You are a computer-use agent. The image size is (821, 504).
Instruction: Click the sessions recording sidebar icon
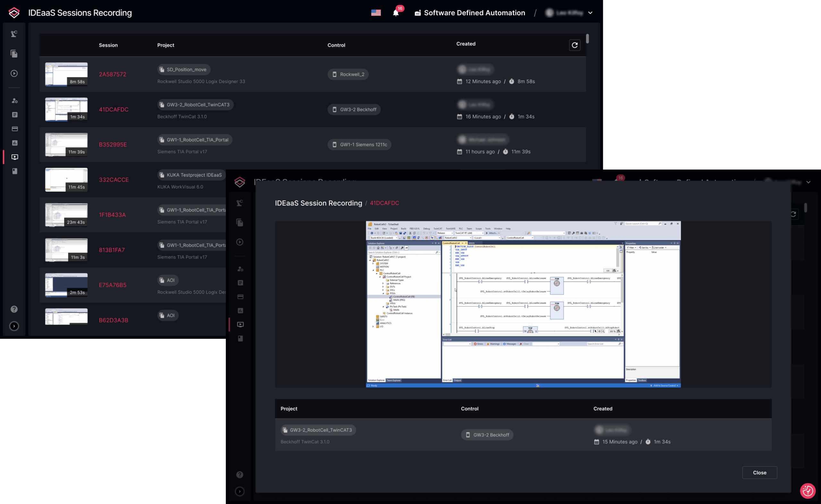[15, 157]
